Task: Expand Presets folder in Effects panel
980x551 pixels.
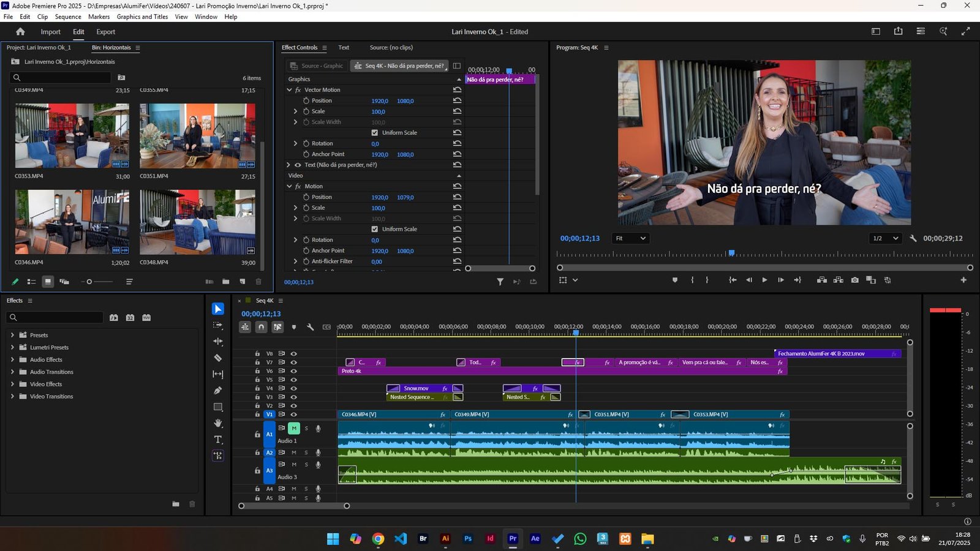Action: [x=12, y=335]
